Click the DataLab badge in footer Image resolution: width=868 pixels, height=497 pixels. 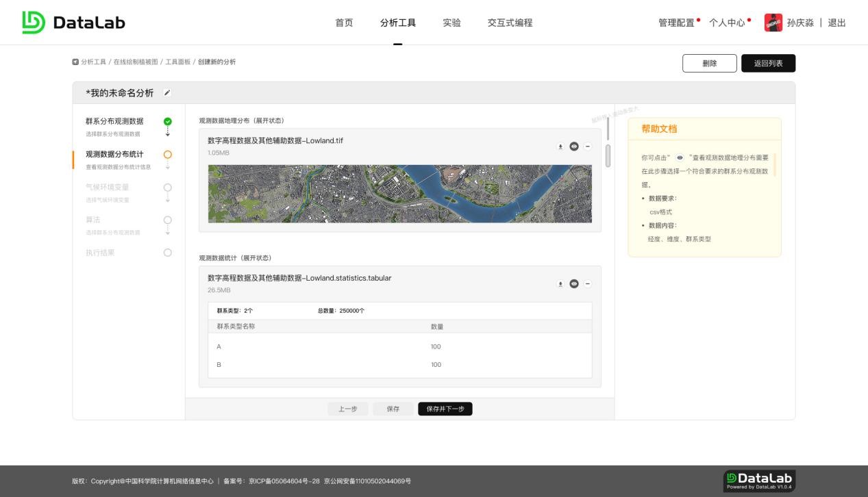(x=759, y=480)
